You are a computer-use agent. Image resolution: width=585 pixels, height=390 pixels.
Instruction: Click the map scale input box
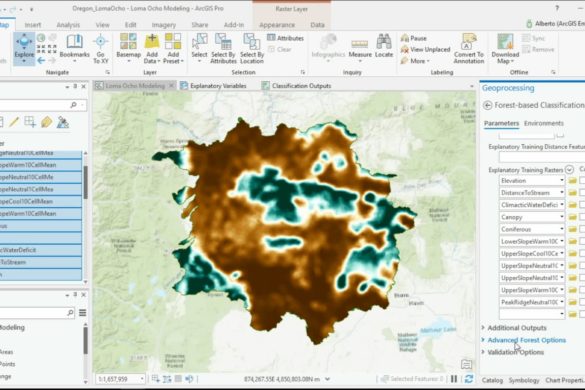pyautogui.click(x=120, y=379)
